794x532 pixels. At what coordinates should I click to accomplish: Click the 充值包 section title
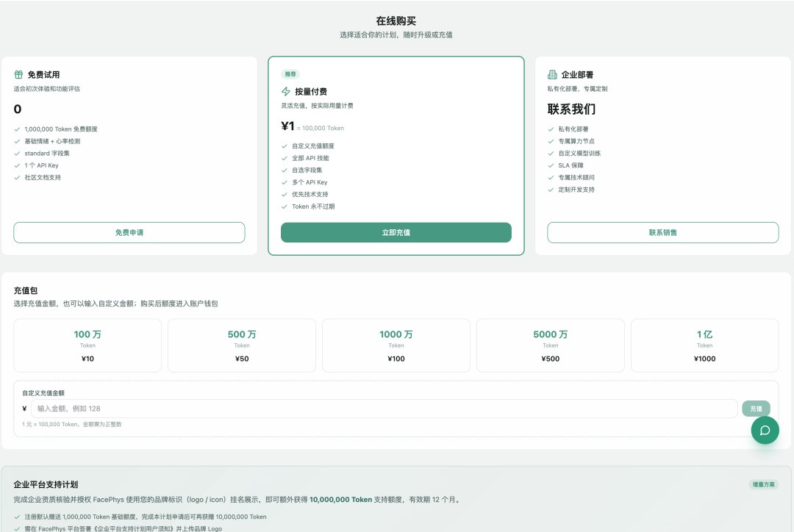26,290
